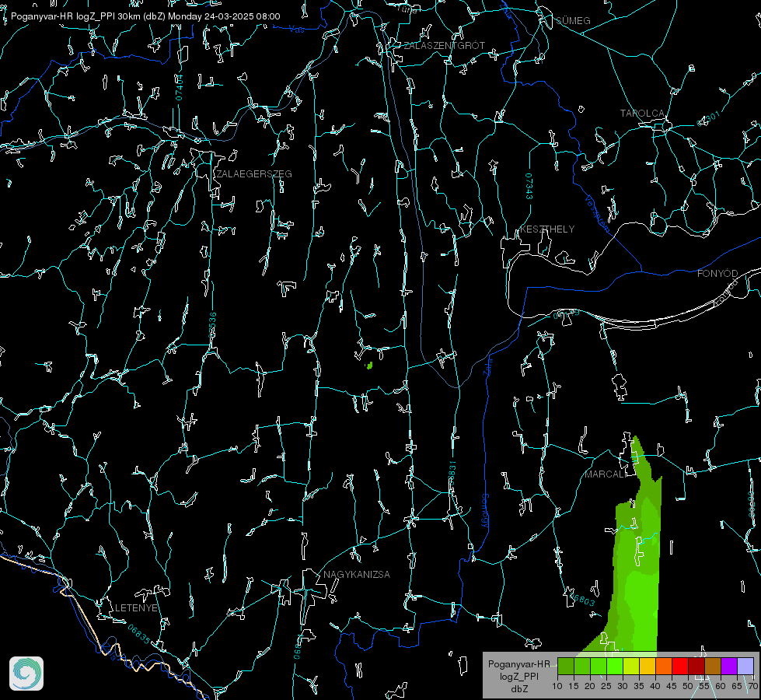
Task: Click the swirl logo icon in the corner
Action: pyautogui.click(x=26, y=674)
